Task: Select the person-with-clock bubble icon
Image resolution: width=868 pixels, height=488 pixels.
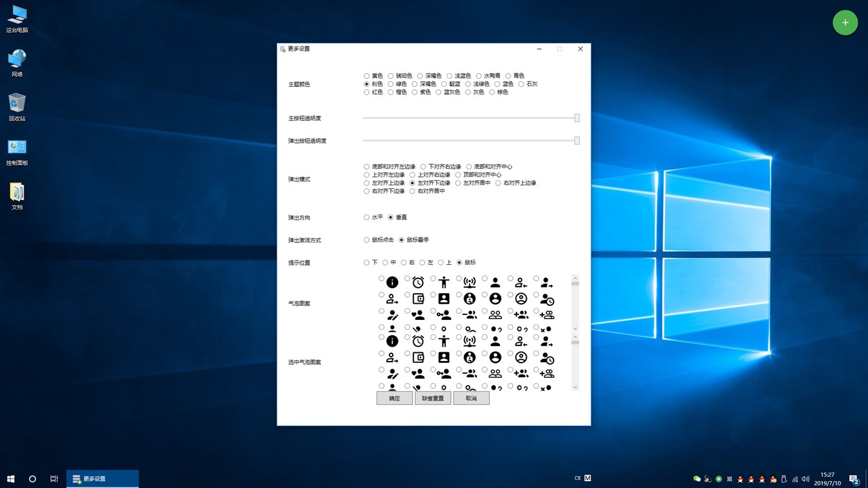Action: pos(545,298)
